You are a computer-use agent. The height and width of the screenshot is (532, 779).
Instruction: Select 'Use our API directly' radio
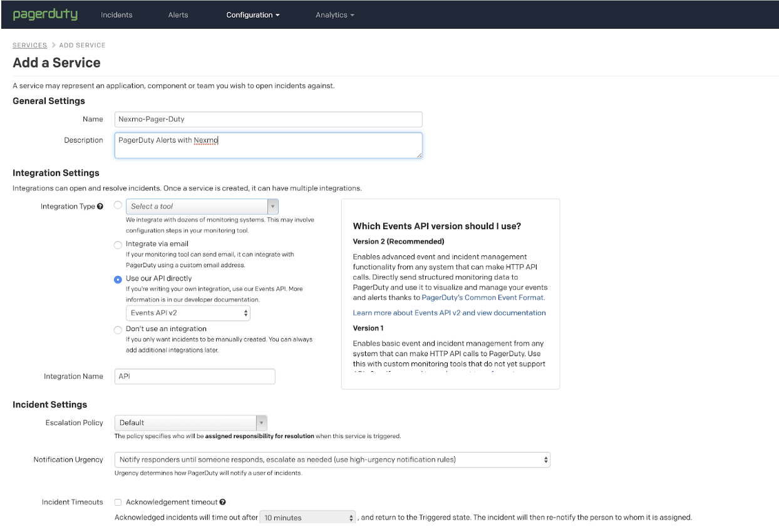coord(118,279)
